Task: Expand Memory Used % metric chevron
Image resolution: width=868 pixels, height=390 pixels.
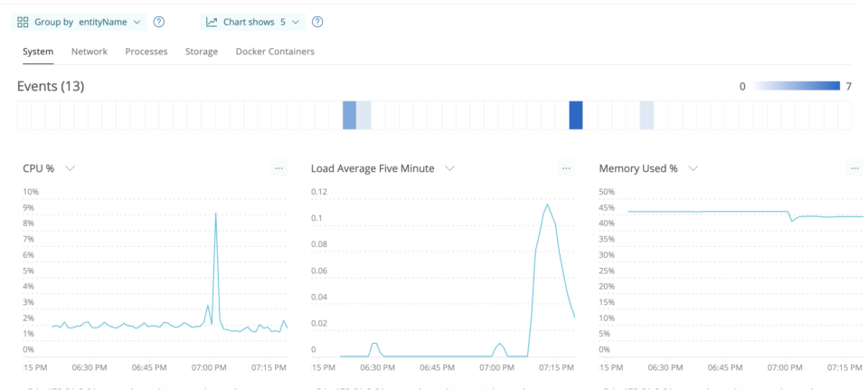Action: 693,168
